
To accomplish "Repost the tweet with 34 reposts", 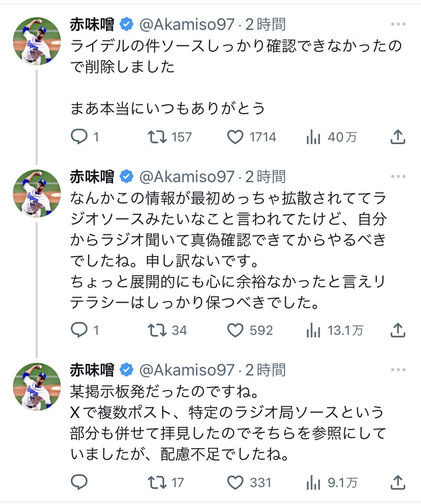I will (156, 330).
